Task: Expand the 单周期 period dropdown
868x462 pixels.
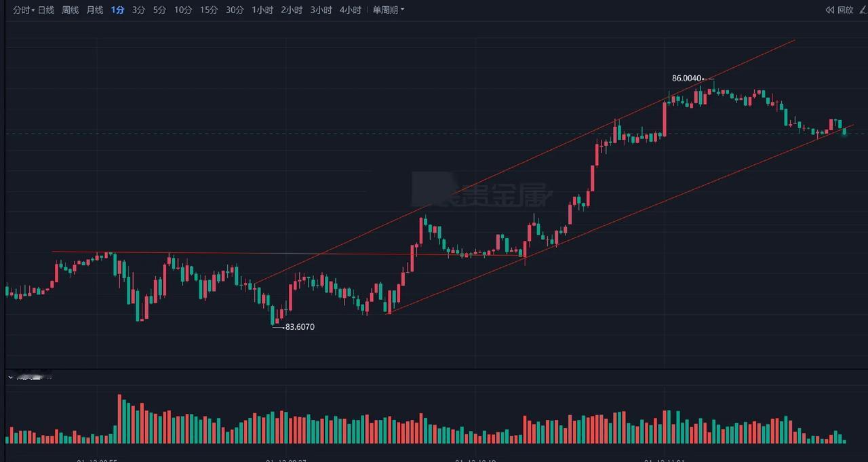Action: coord(389,10)
